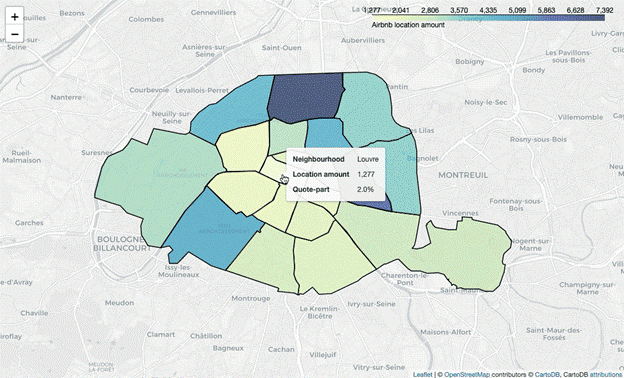
Task: Click the blue southwestern 15e arrondissement
Action: [213, 229]
